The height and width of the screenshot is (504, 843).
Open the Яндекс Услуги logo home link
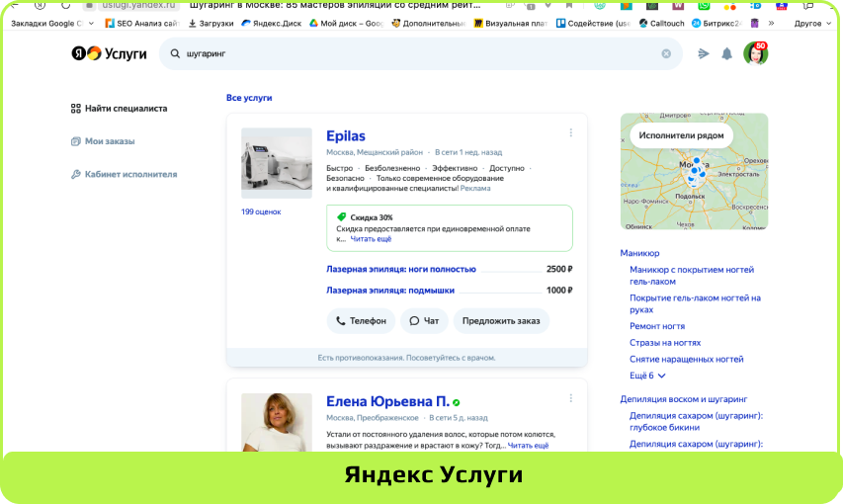click(109, 53)
